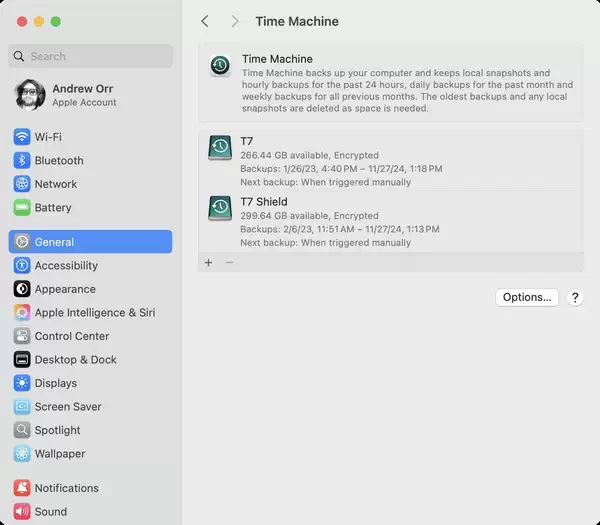Open the Displays icon in sidebar
The image size is (600, 525).
(22, 383)
